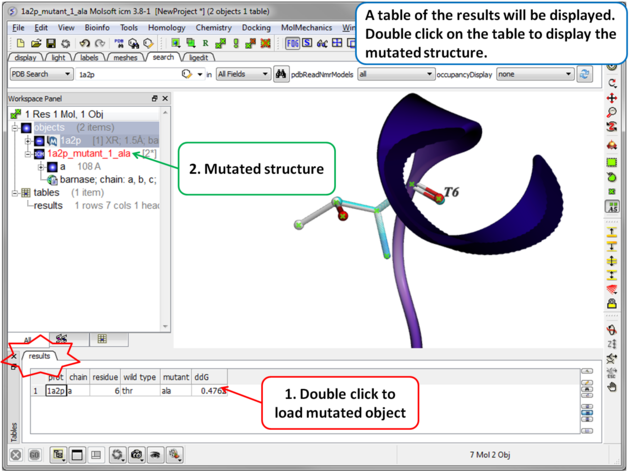Switch to the meshes tab
This screenshot has width=630, height=471.
[x=125, y=58]
